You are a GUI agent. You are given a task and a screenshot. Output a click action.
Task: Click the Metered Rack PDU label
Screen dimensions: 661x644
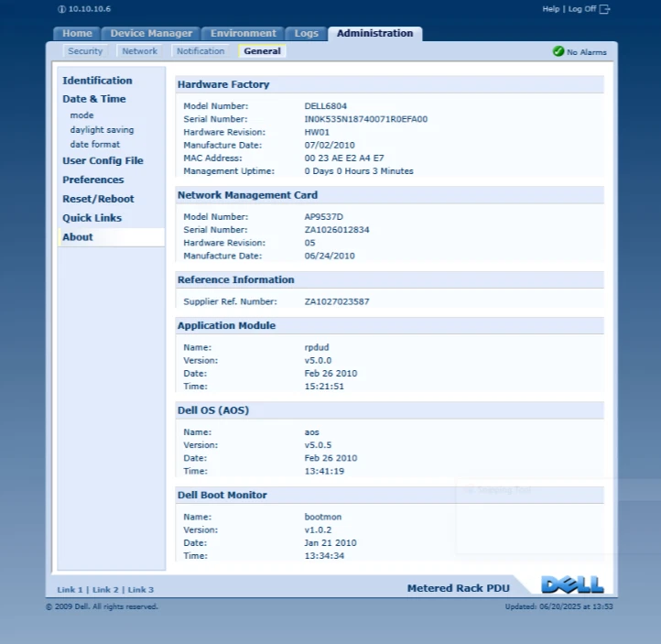459,588
